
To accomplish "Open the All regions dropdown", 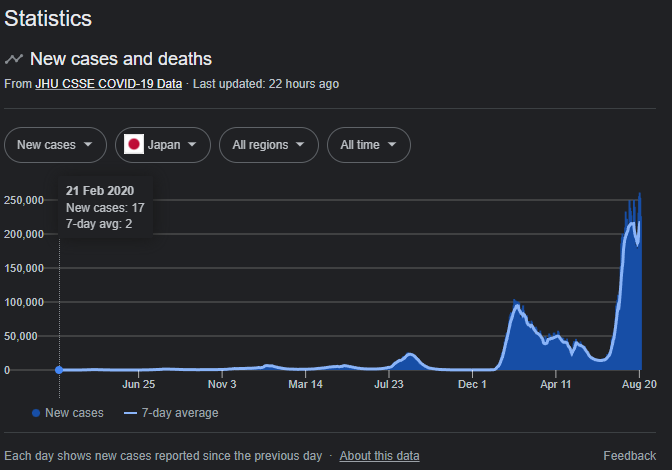I will (269, 145).
